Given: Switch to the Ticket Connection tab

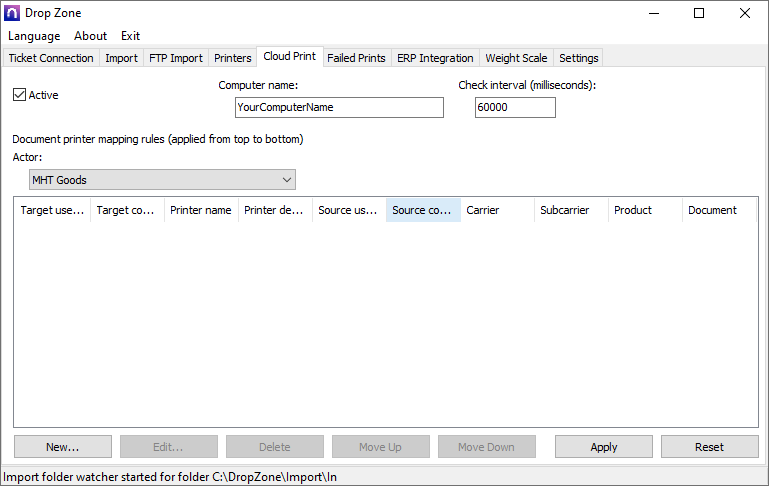Looking at the screenshot, I should (51, 58).
